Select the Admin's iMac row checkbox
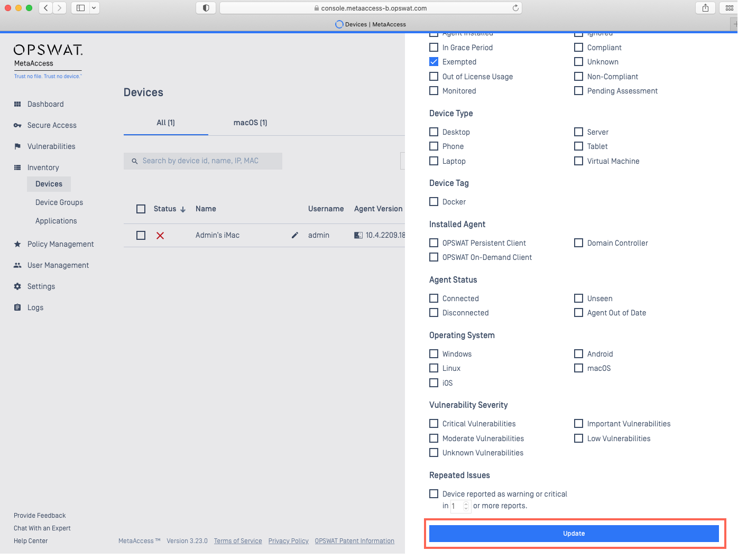This screenshot has width=738, height=560. point(141,236)
